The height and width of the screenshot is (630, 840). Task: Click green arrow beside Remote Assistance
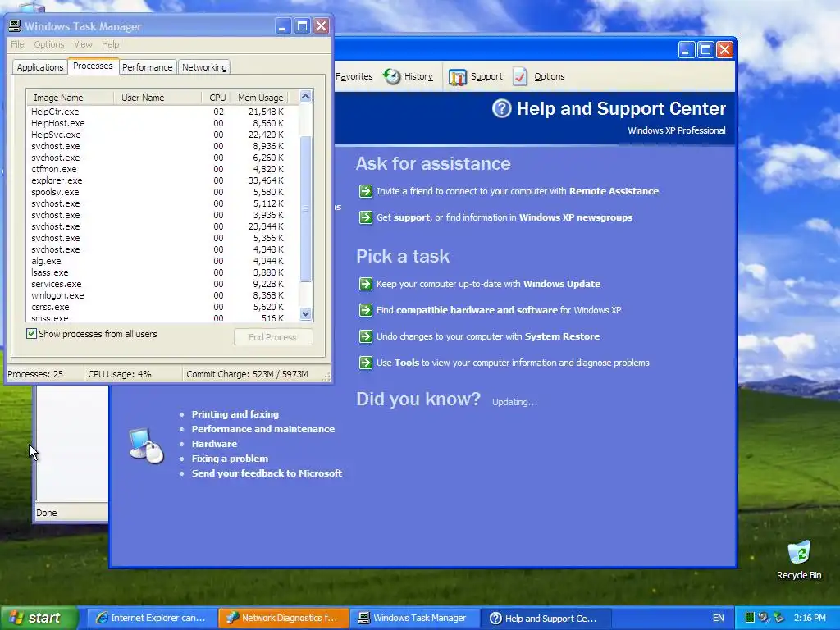click(365, 191)
